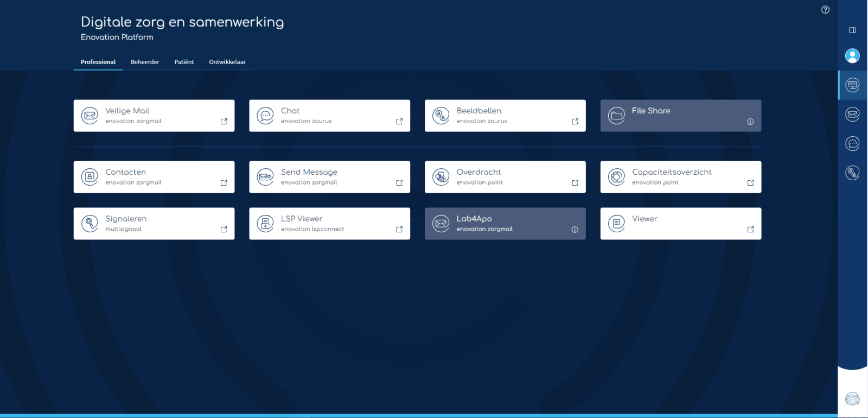This screenshot has height=418, width=868.
Task: Open the video call sidebar icon
Action: pos(852,173)
